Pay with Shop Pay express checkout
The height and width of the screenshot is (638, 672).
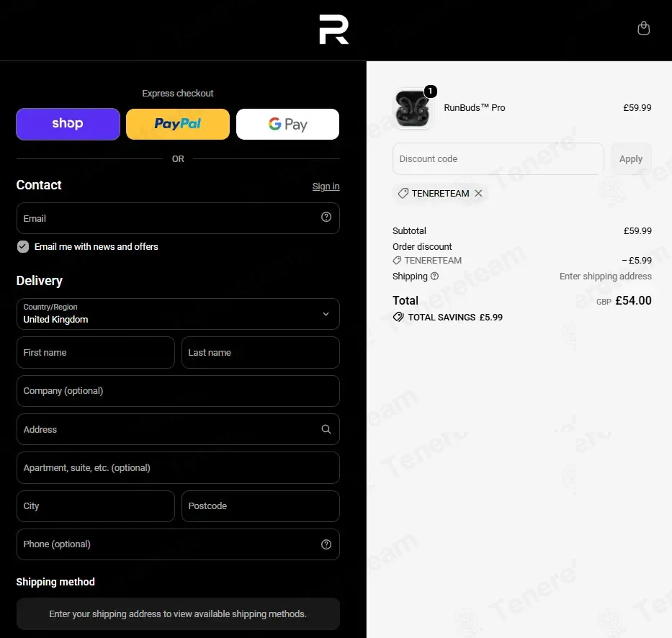coord(68,125)
